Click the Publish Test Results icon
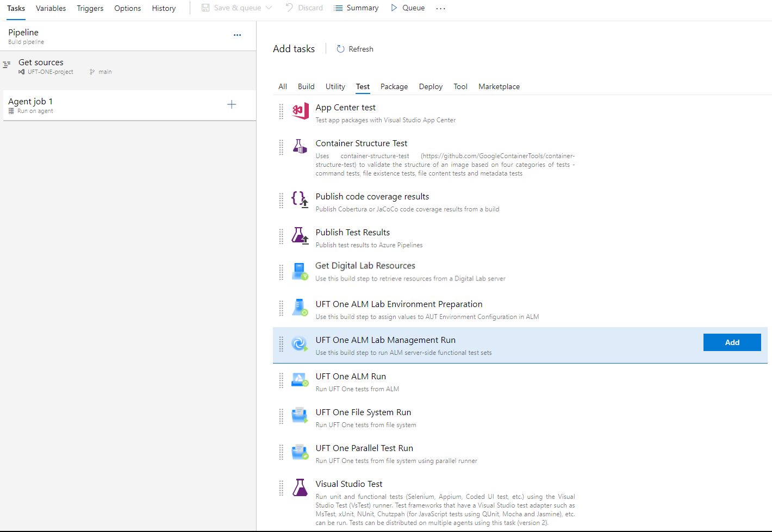This screenshot has width=772, height=532. [300, 235]
